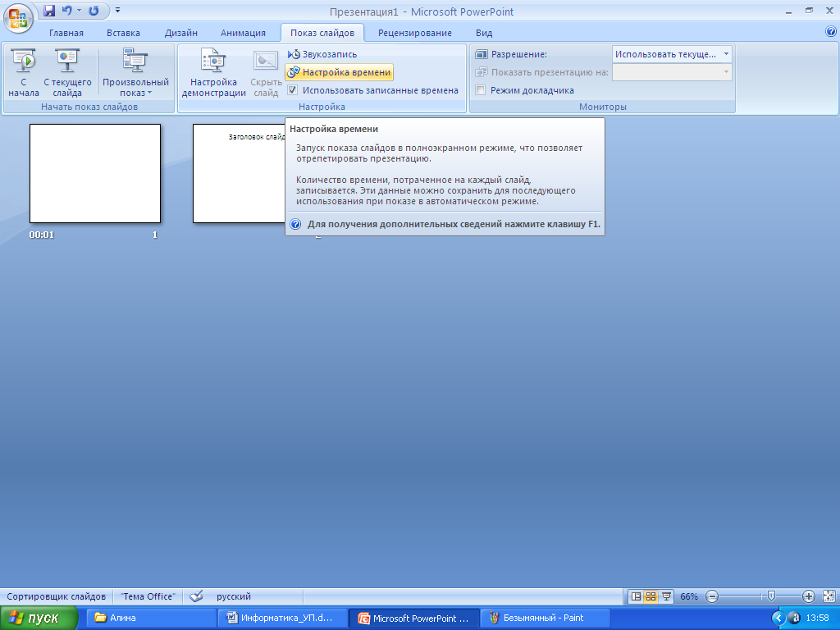This screenshot has height=630, width=840.
Task: Enable Режим докладчика checkbox
Action: [x=481, y=90]
